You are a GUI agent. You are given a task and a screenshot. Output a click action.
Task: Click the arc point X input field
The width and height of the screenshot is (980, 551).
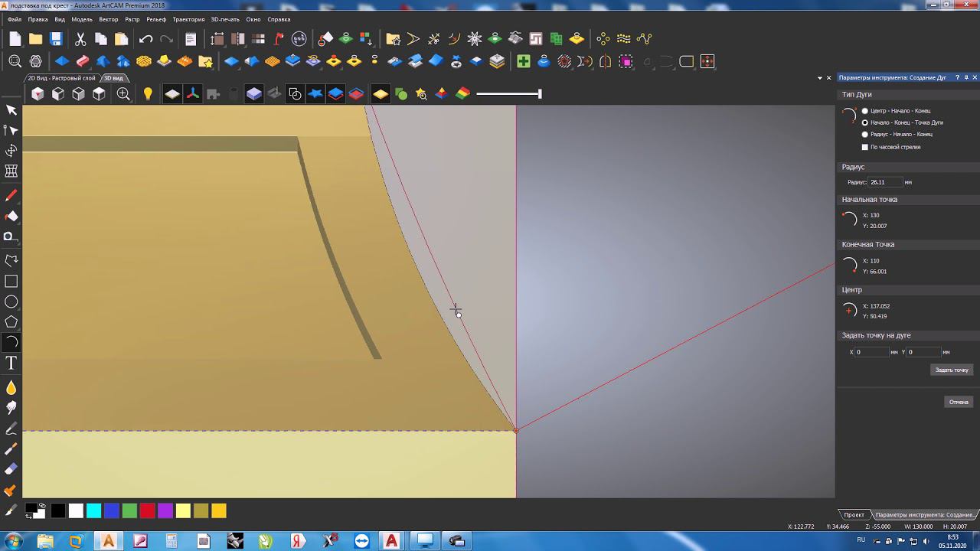(872, 352)
